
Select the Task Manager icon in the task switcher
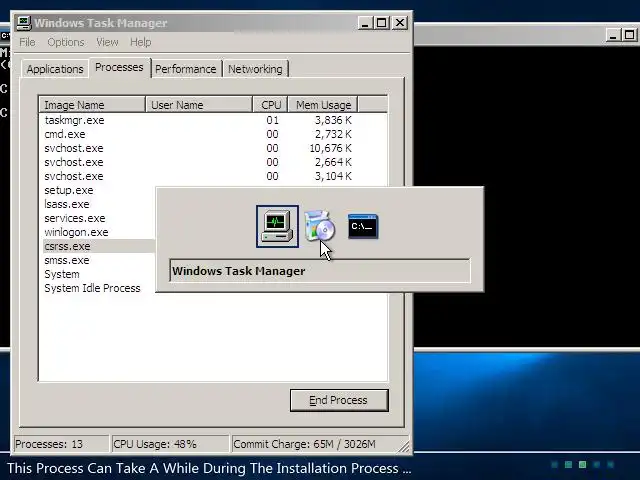pos(277,227)
